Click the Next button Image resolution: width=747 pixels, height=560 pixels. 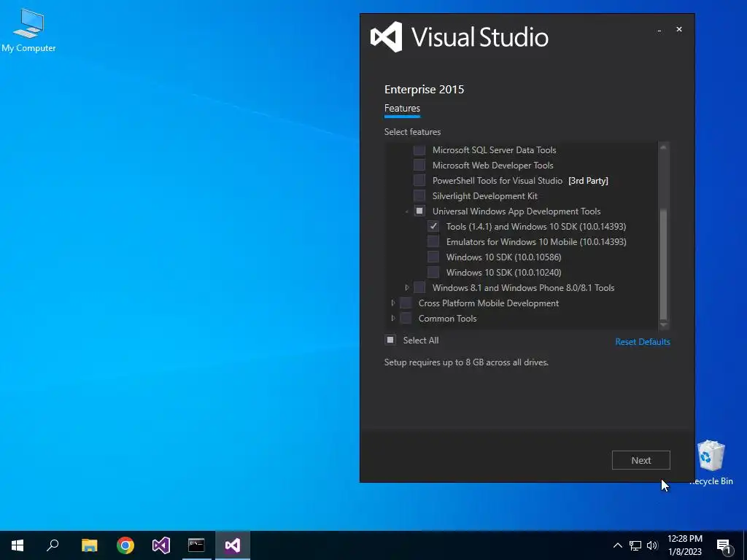pos(640,460)
